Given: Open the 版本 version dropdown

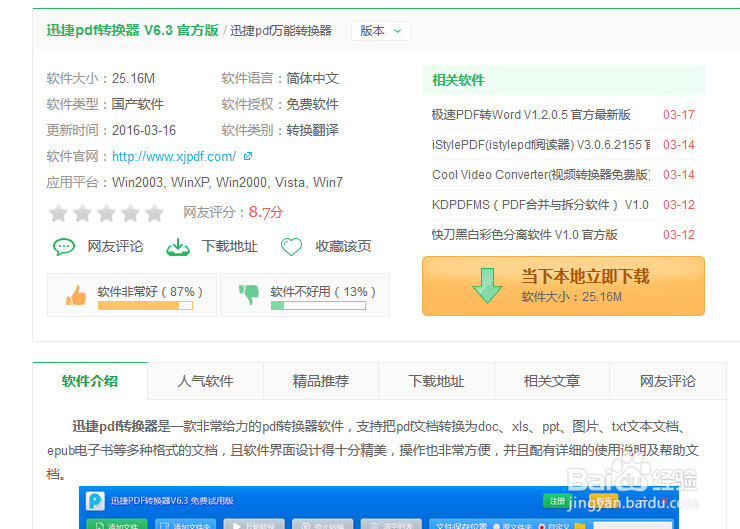Looking at the screenshot, I should [380, 31].
